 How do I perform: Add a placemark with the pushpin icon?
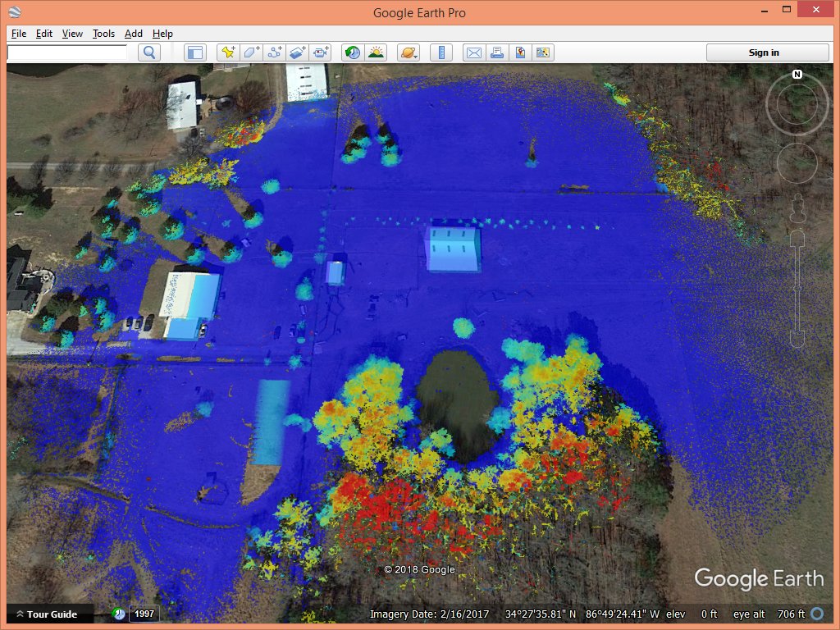click(x=228, y=52)
